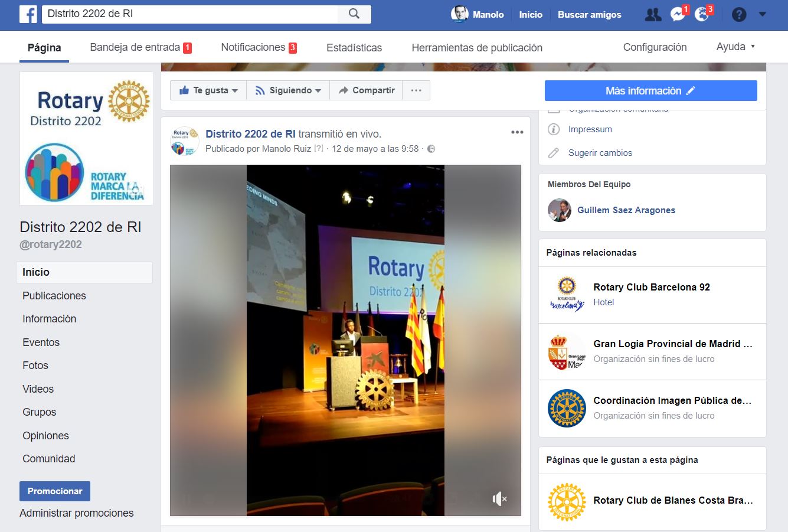Open the post options three-dots menu
788x532 pixels.
(517, 132)
